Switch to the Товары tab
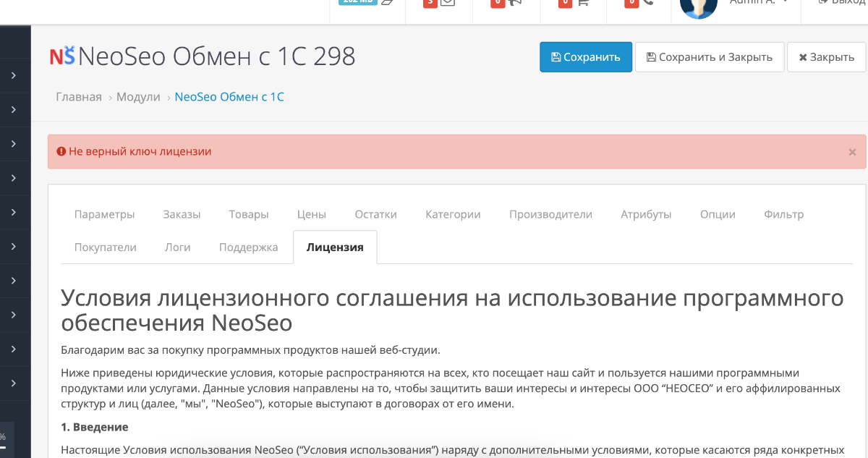Viewport: 868px width, 458px height. pyautogui.click(x=249, y=214)
